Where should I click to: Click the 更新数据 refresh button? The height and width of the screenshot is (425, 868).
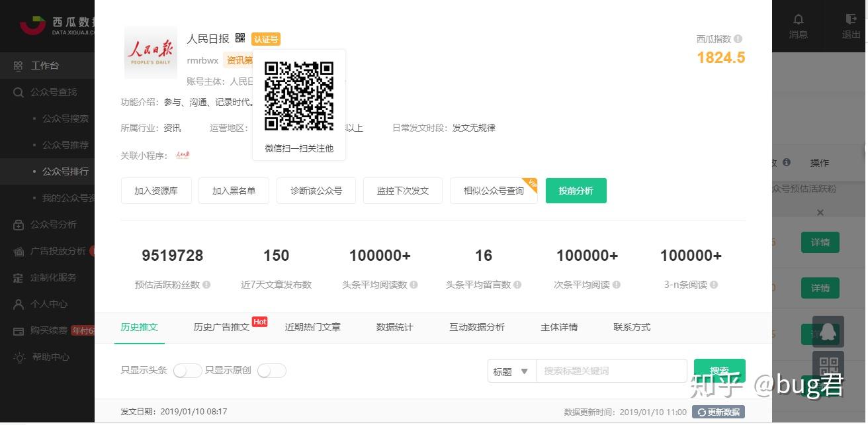pos(718,412)
